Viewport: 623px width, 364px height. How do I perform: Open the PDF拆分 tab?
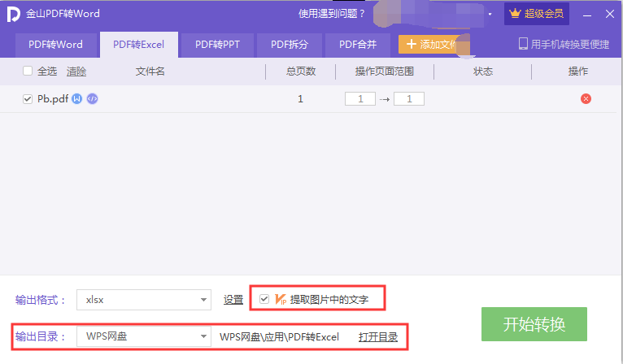290,45
